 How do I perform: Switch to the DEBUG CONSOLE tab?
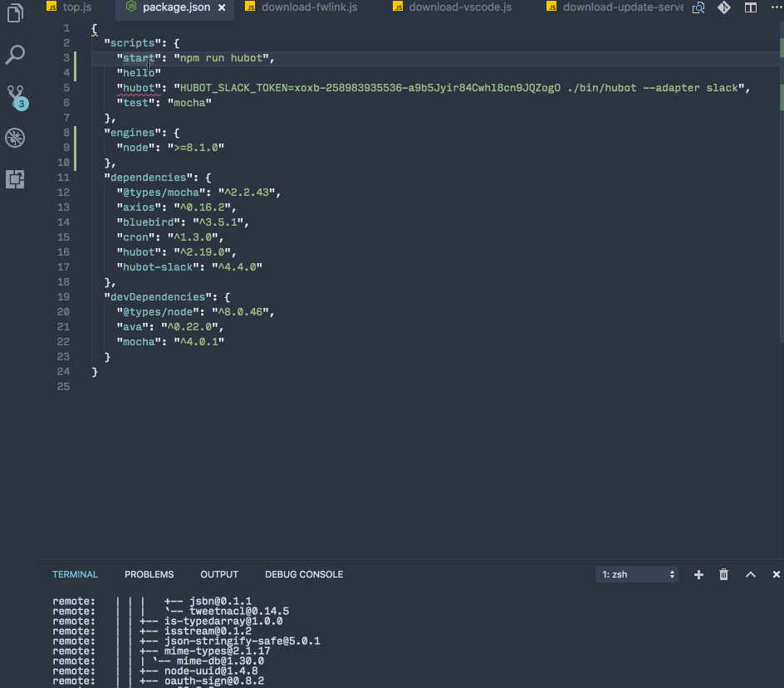(304, 574)
